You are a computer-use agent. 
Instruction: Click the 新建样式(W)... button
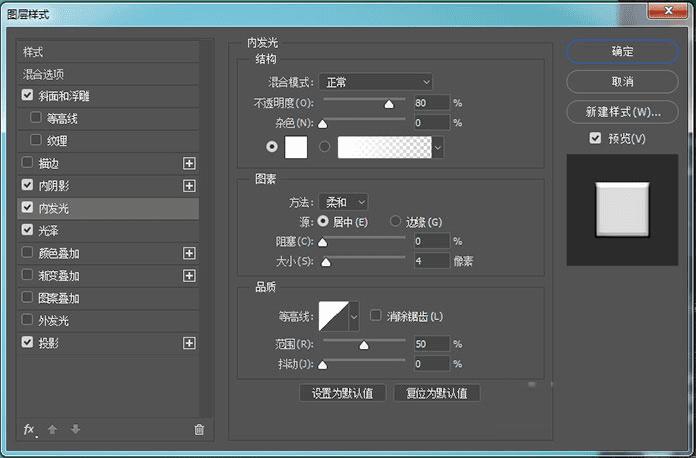click(x=622, y=112)
